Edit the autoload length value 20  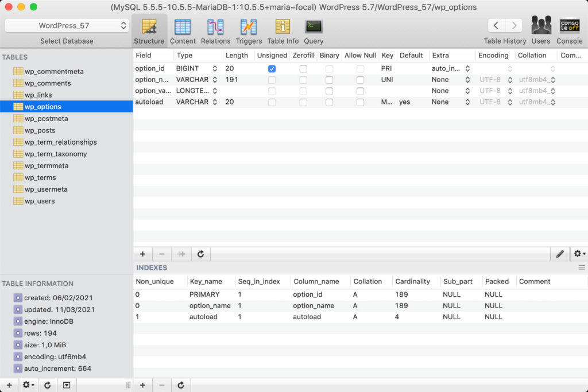click(230, 102)
